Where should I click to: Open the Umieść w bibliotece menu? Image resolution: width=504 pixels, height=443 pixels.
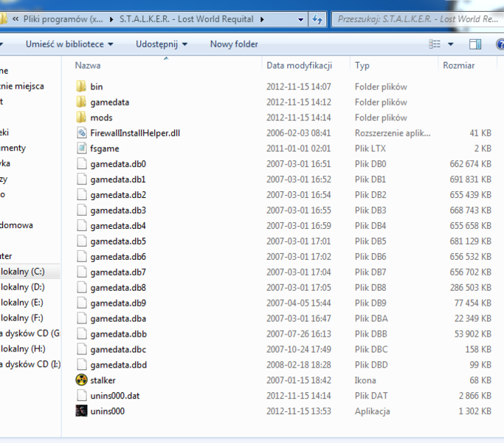69,44
